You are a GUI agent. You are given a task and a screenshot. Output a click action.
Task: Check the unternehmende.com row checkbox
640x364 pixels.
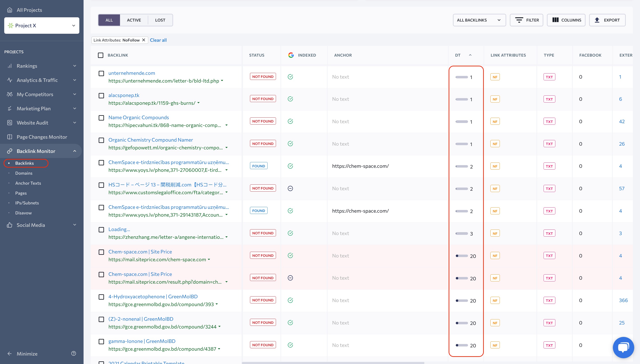coord(101,73)
